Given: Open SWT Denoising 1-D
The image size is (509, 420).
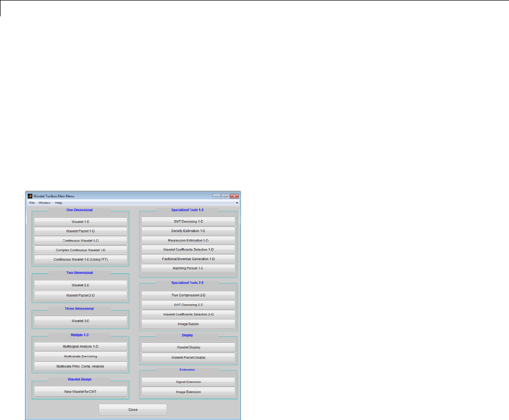Looking at the screenshot, I should [x=188, y=221].
